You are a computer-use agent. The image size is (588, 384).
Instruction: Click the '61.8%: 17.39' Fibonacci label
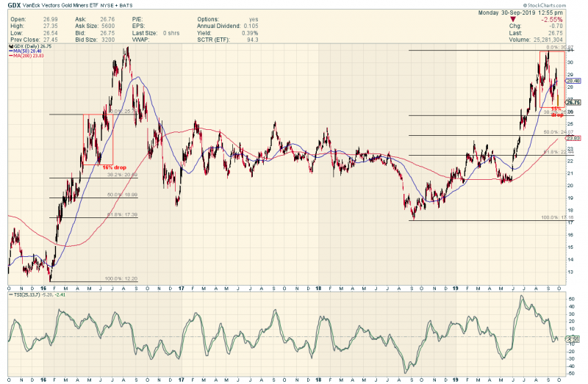pos(122,215)
